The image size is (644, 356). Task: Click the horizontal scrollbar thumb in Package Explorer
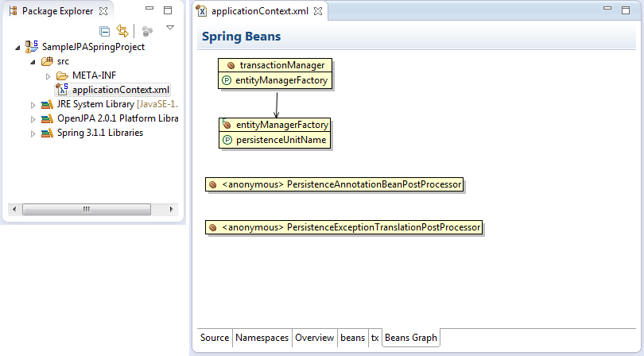(x=87, y=210)
